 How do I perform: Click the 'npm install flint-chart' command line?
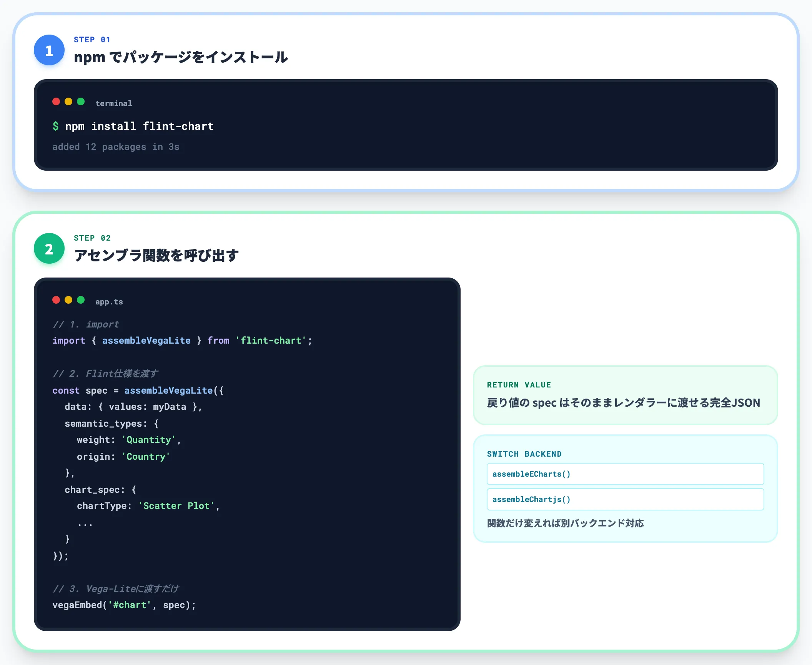[139, 126]
